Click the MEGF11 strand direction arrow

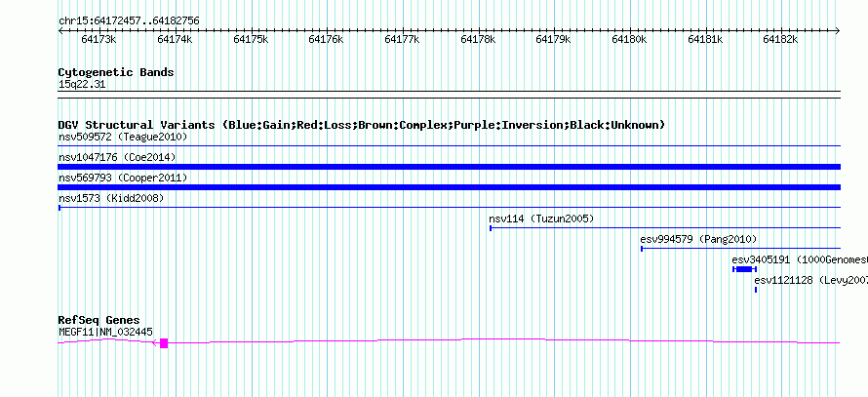(x=155, y=343)
